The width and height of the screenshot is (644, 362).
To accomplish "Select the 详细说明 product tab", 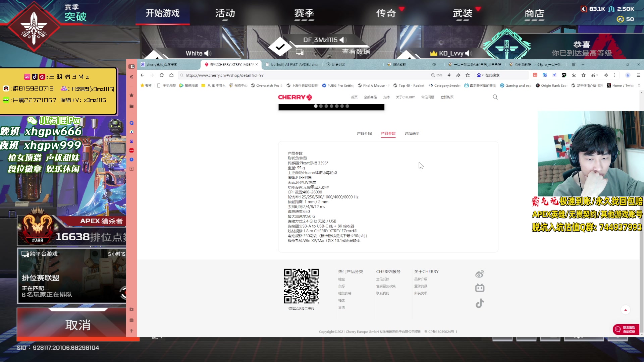I will (x=412, y=133).
